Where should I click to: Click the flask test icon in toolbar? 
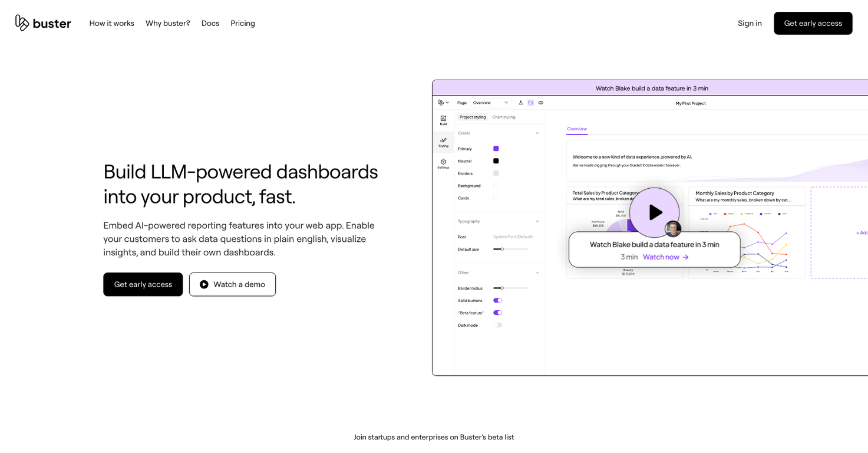coord(521,103)
